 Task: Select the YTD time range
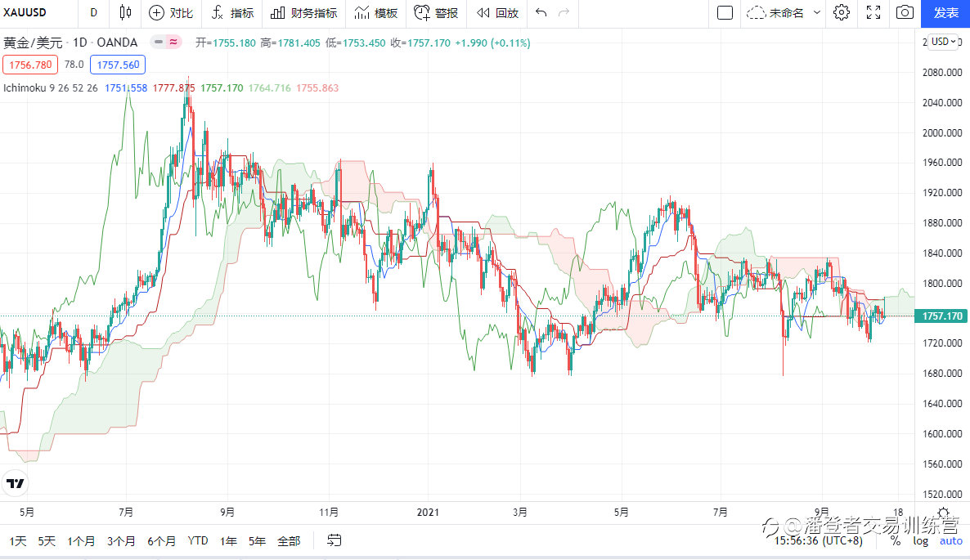tap(198, 540)
